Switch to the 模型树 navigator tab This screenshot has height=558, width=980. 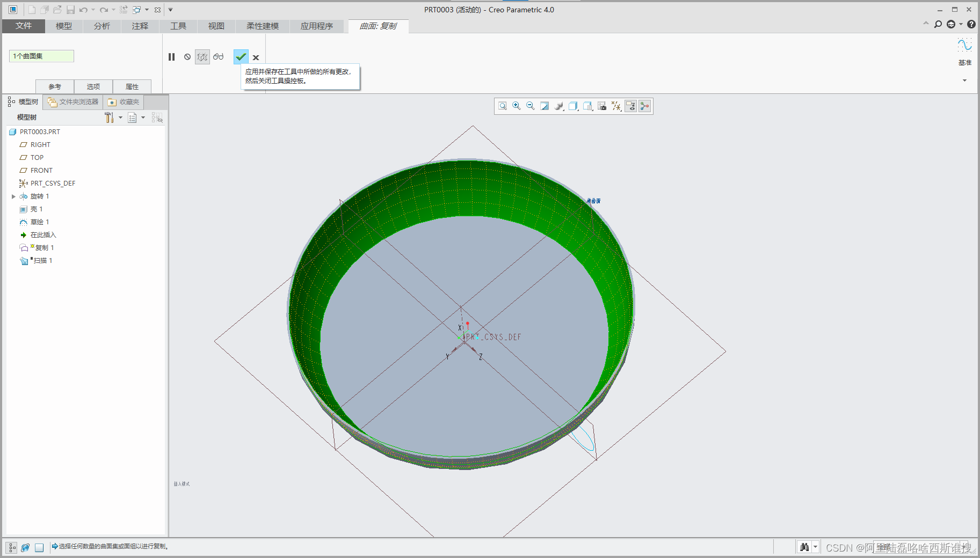click(x=24, y=101)
